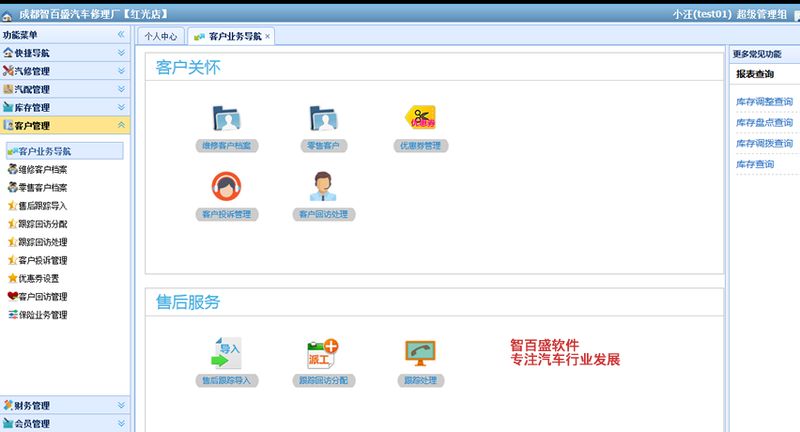Expand the 快捷导航 section chevron
The image size is (800, 432).
click(121, 53)
